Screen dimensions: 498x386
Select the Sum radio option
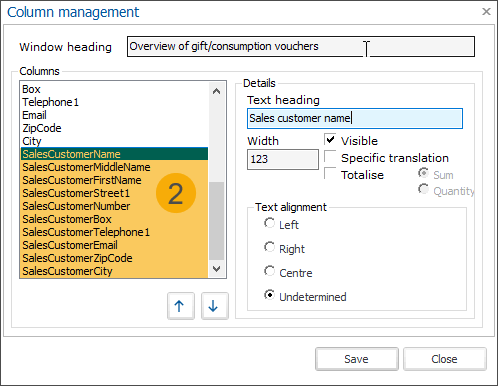(x=423, y=173)
